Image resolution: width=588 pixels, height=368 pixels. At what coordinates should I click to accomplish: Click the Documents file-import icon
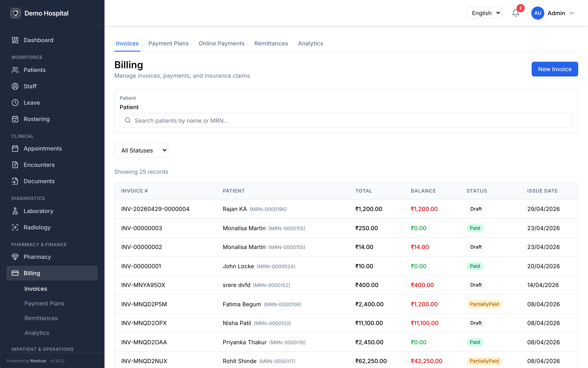tap(15, 181)
